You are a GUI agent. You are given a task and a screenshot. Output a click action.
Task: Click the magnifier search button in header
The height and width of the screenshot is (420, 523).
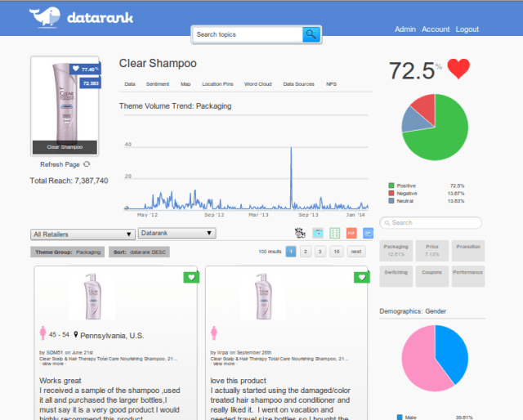tap(311, 34)
